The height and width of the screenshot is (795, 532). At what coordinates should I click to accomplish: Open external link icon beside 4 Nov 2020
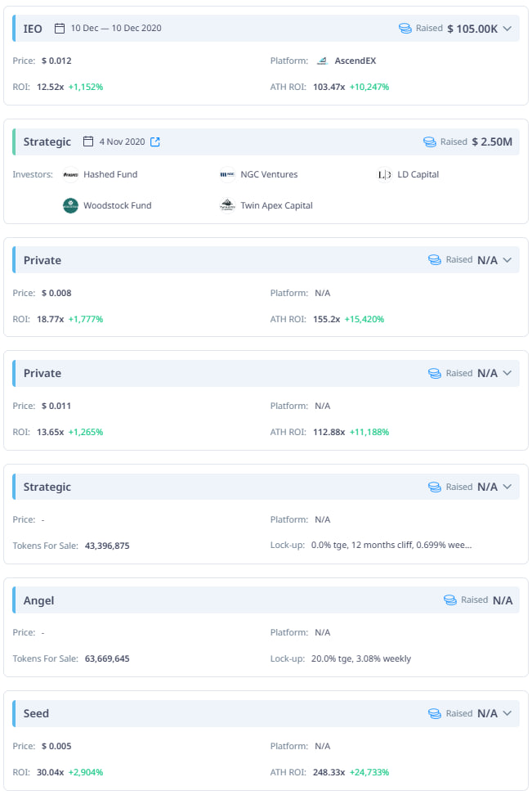click(155, 142)
